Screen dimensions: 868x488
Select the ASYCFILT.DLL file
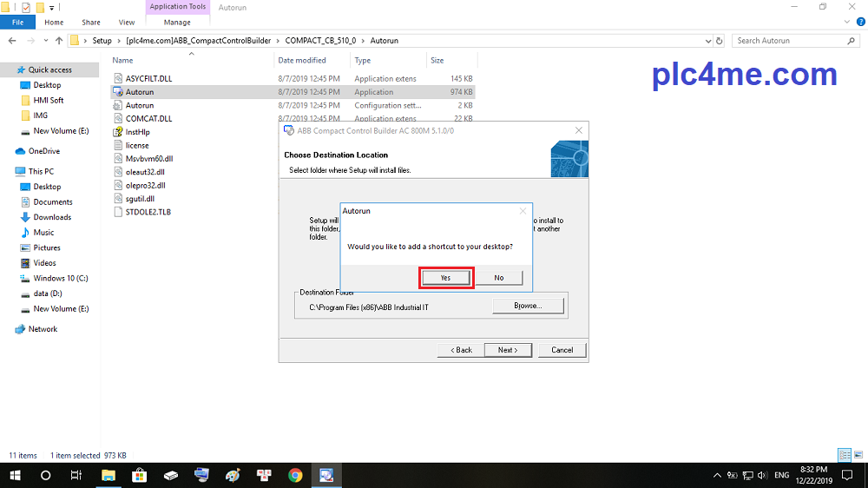click(149, 79)
